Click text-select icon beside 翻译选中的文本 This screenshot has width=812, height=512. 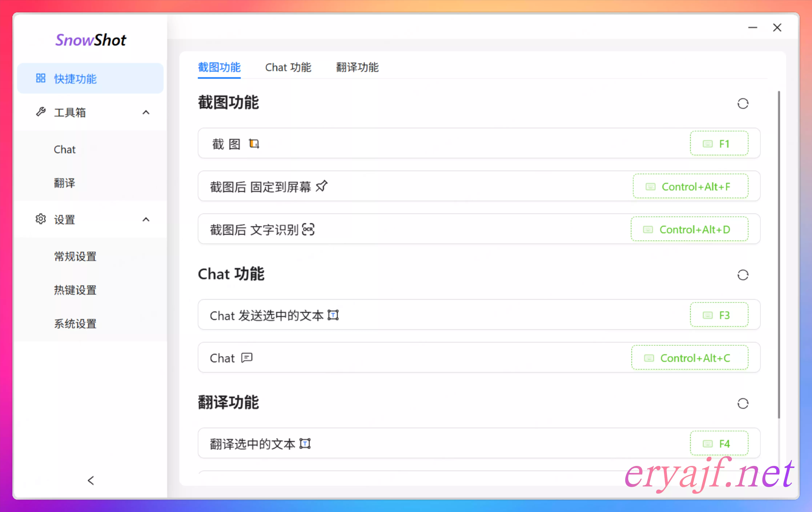305,443
